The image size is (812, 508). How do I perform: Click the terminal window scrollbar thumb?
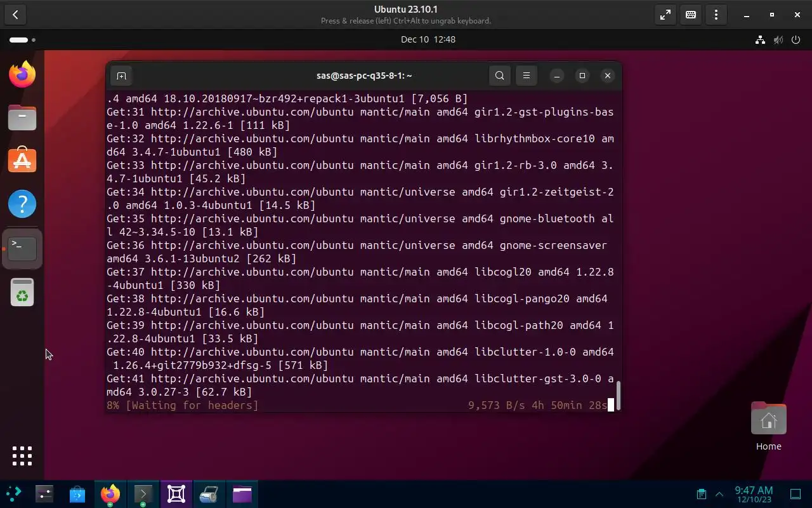pos(618,396)
